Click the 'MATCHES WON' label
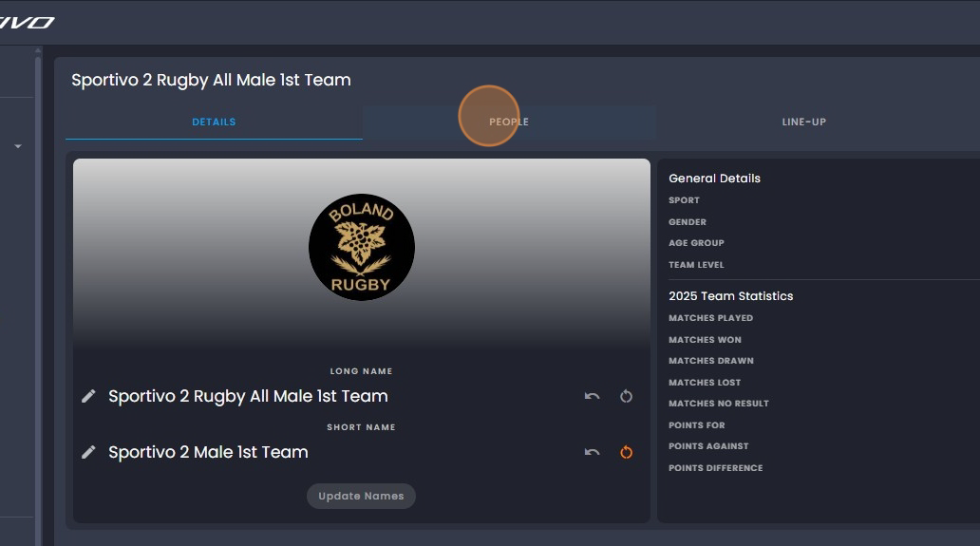980x546 pixels. pos(705,340)
